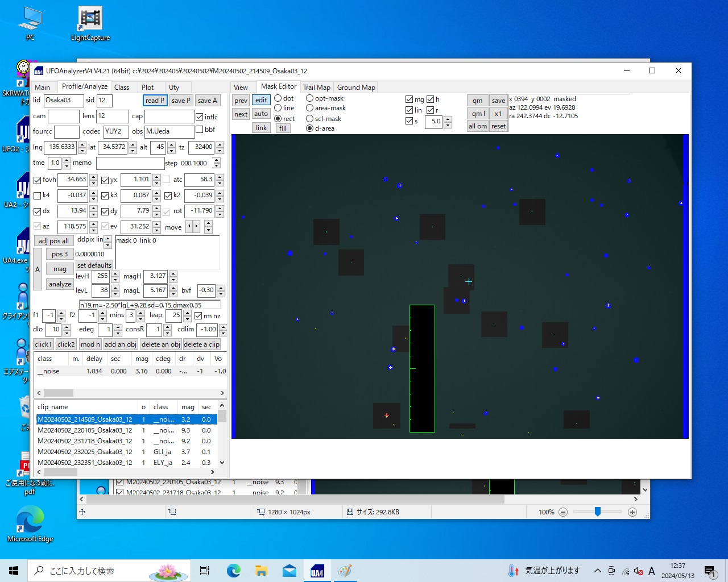Toggle the intlc checkbox
The width and height of the screenshot is (728, 582).
point(200,117)
